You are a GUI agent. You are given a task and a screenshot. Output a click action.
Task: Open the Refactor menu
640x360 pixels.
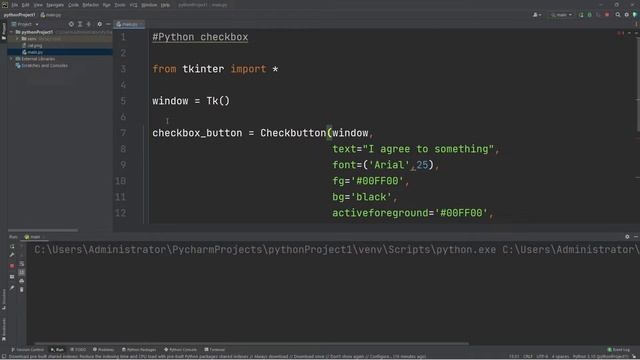pyautogui.click(x=91, y=5)
